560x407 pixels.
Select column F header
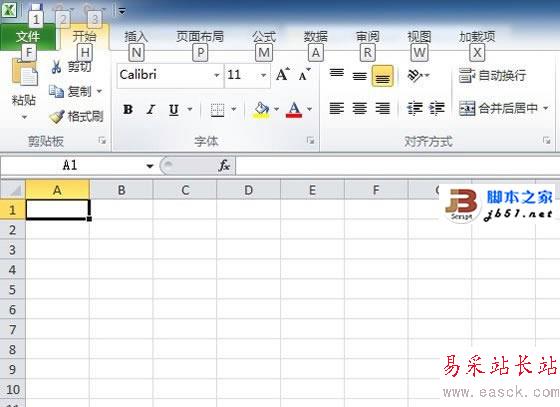[376, 190]
